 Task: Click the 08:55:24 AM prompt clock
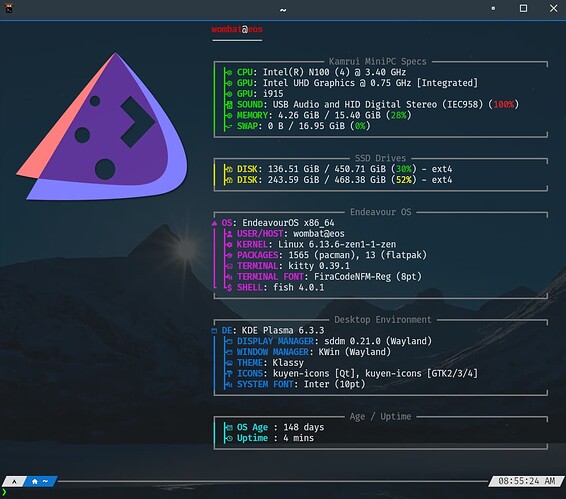coord(526,481)
